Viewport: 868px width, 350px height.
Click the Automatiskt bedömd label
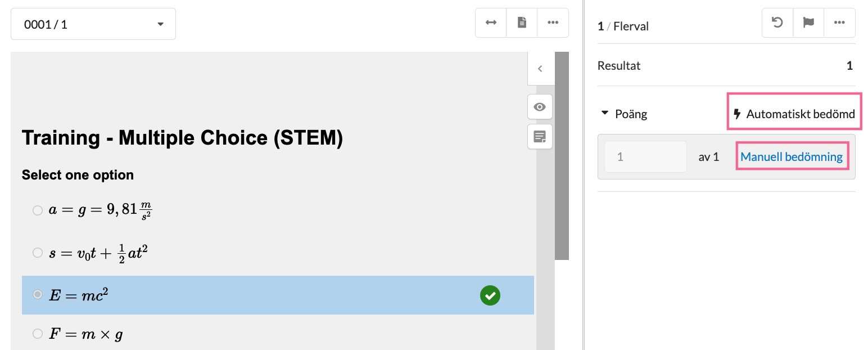794,114
